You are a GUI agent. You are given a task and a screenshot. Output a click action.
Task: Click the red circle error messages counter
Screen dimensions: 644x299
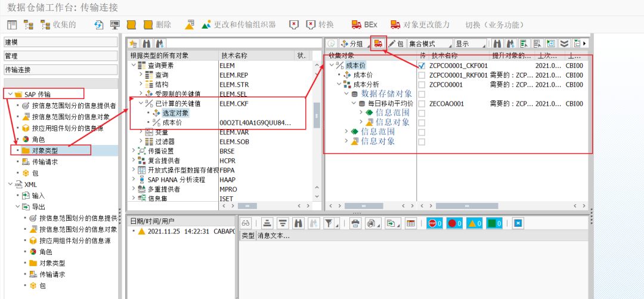(x=454, y=223)
